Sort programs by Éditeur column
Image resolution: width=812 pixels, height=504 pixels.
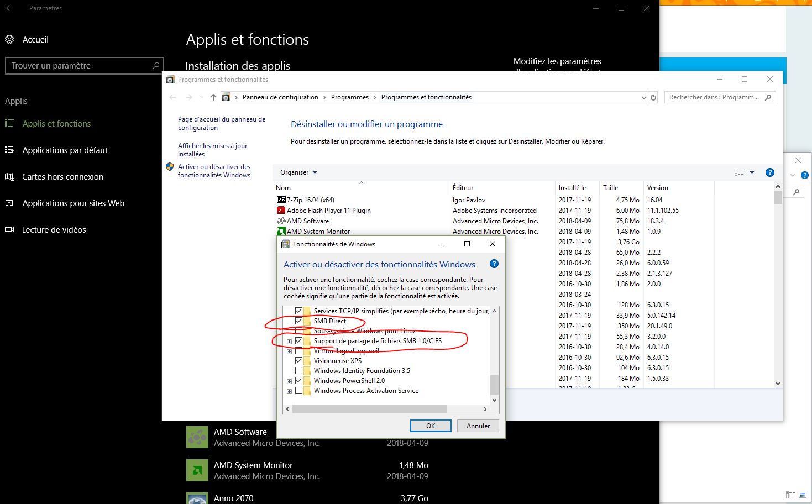502,188
